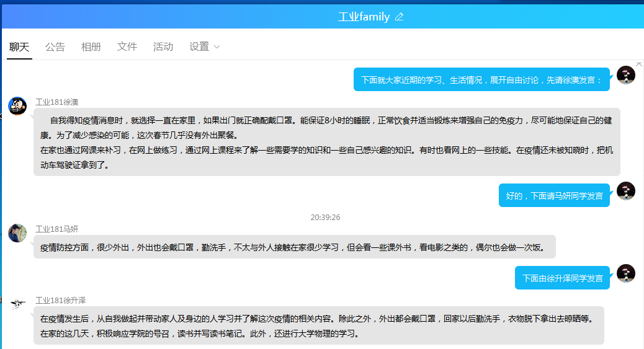
Task: Go to the 文件 tab
Action: point(127,47)
